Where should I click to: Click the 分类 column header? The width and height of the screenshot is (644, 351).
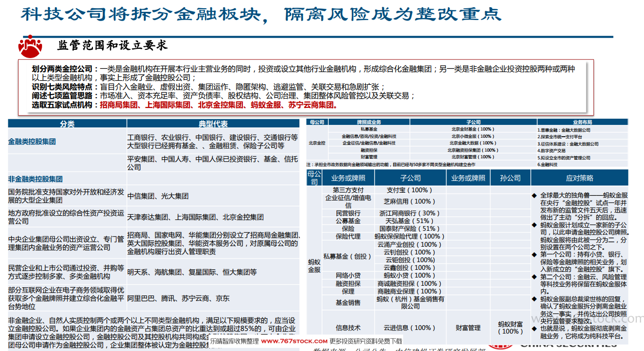point(67,124)
